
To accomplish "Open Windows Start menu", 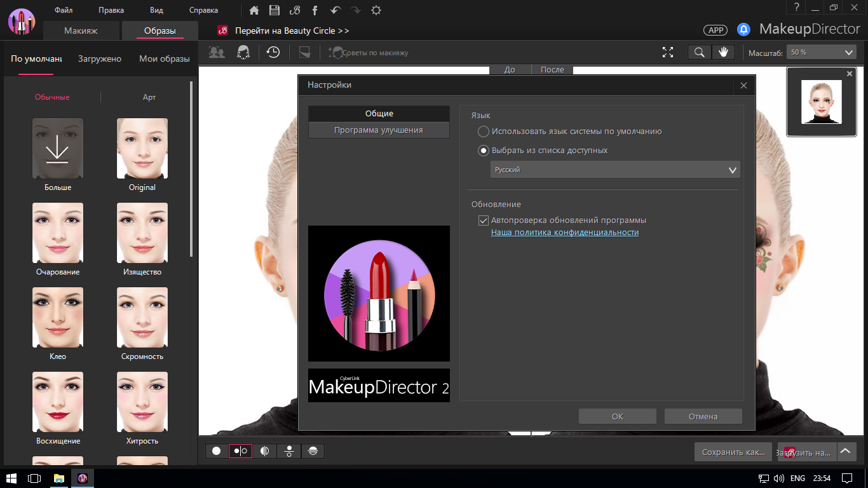I will (11, 478).
